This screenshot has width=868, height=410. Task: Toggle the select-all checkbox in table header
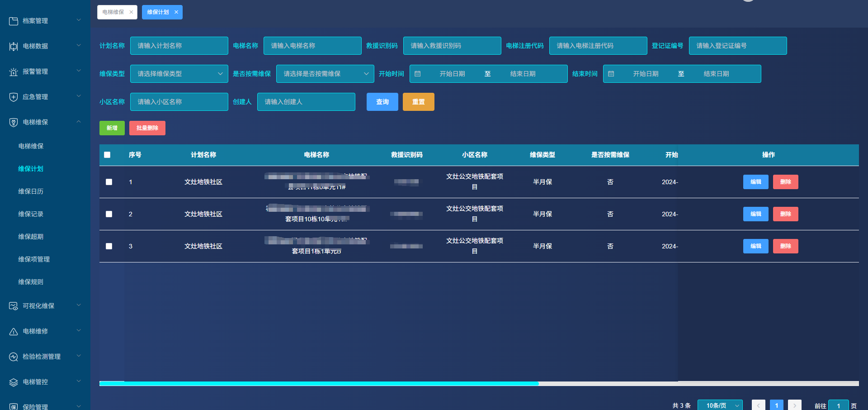coord(107,155)
